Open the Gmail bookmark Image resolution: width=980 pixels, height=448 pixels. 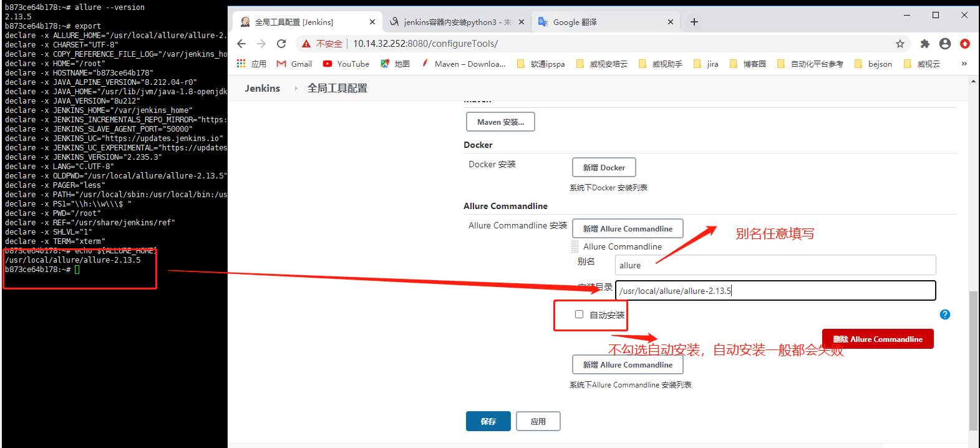(294, 64)
